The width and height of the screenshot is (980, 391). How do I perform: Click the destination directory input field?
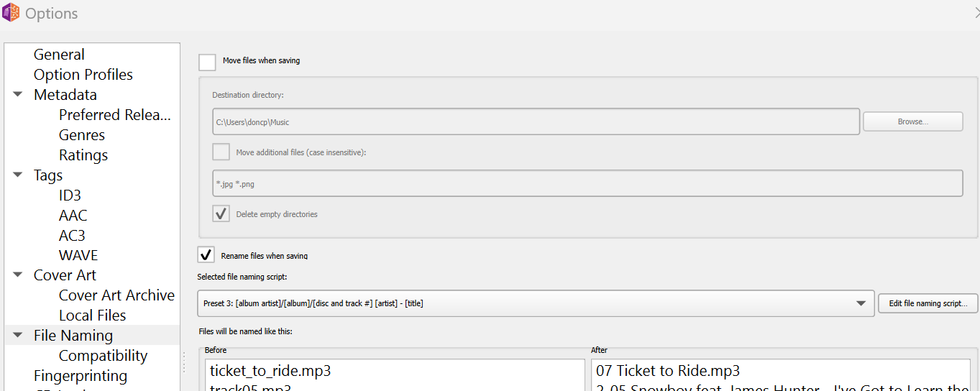tap(536, 122)
